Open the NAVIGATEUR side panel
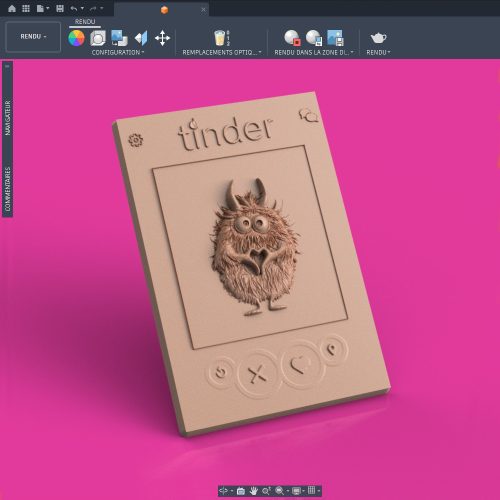This screenshot has width=500, height=500. [x=8, y=118]
